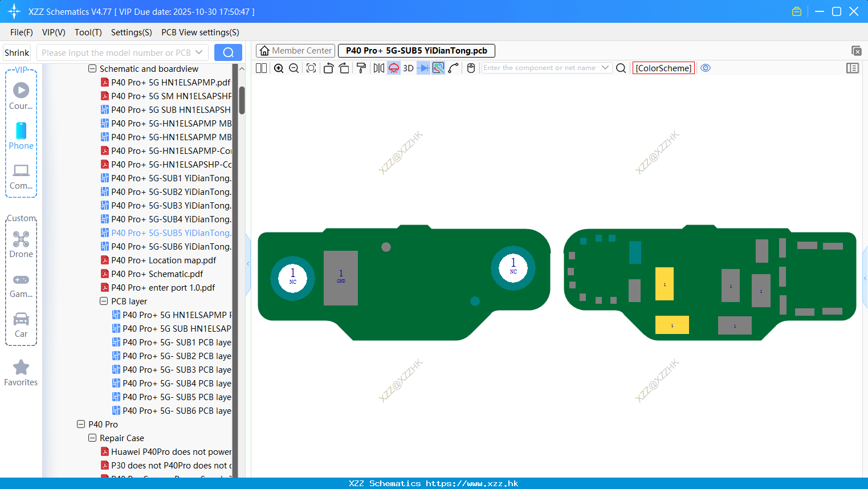Screen dimensions: 868x489
Task: Open PCB View settings(S) menu
Action: pos(200,32)
